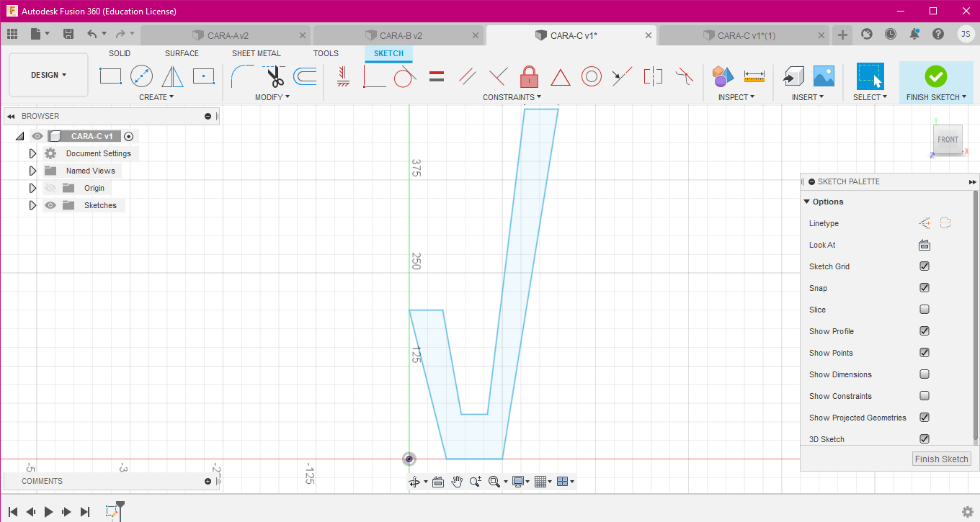The image size is (980, 522).
Task: Enable the Show Dimensions checkbox
Action: pos(925,374)
